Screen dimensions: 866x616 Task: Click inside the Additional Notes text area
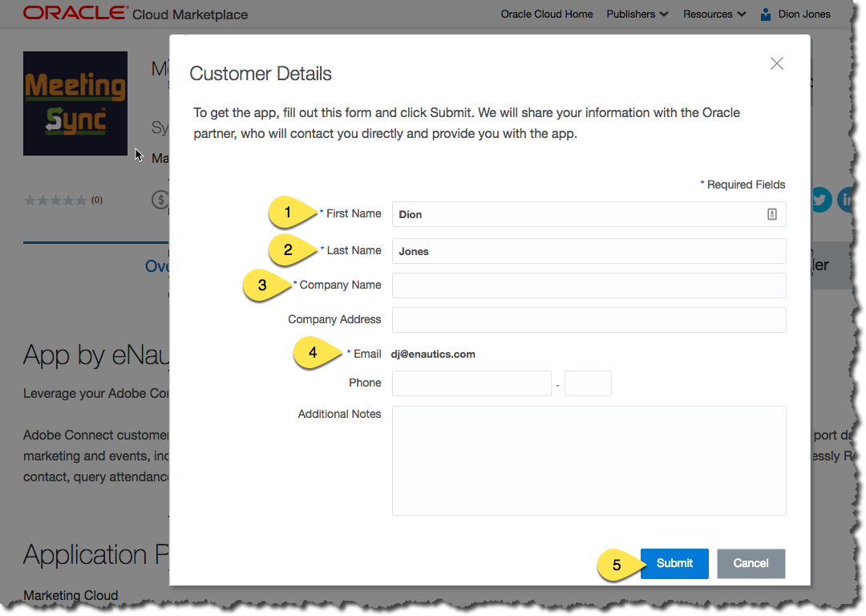point(589,460)
